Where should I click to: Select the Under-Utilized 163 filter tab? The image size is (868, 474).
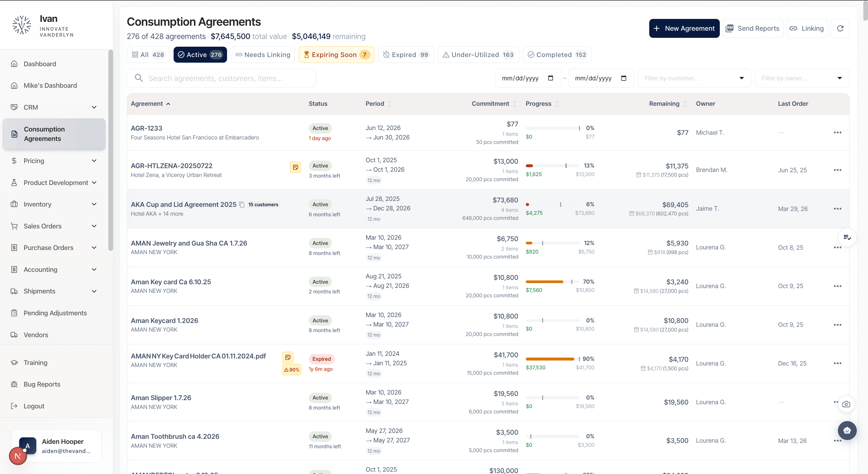[478, 55]
